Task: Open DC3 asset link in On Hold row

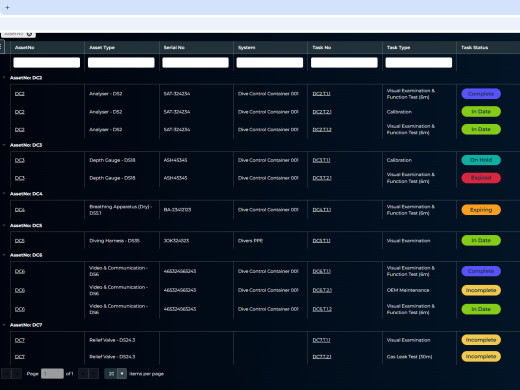Action: (20, 160)
